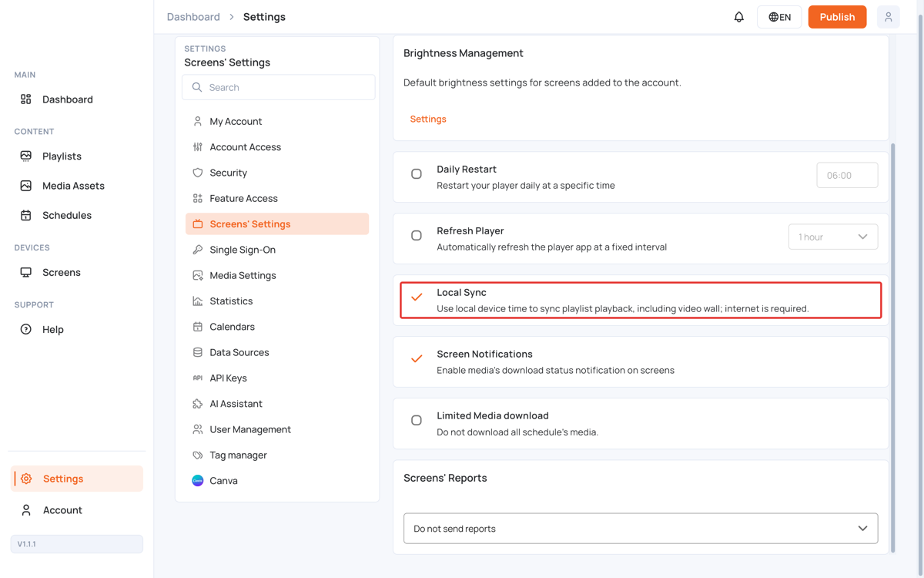Open Screens' Settings menu item
Screen dimensions: 924x578
[x=277, y=224]
